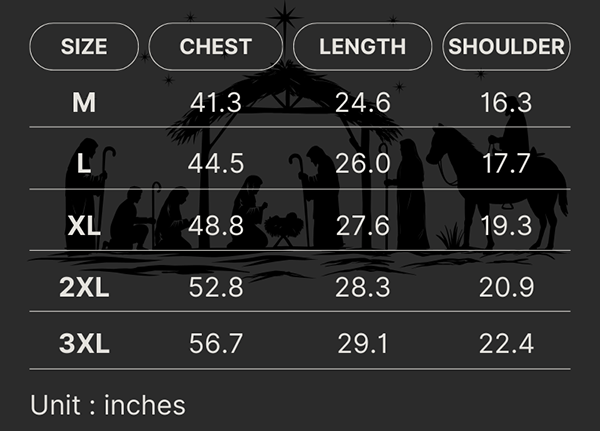
Task: Click the LENGTH header pill
Action: point(362,46)
